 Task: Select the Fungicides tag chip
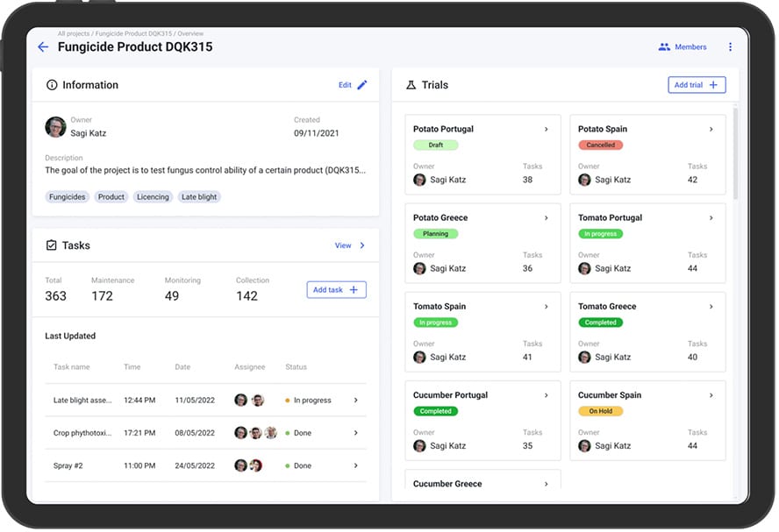tap(67, 197)
